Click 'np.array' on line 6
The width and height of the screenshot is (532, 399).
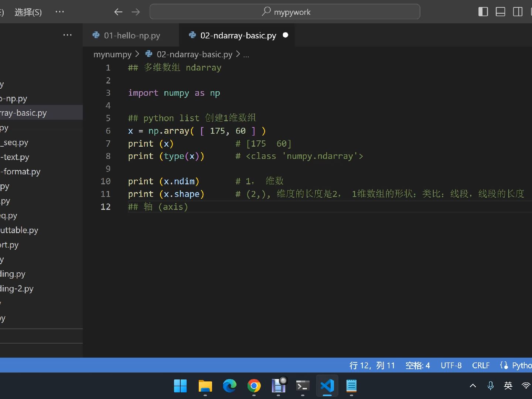pyautogui.click(x=169, y=131)
